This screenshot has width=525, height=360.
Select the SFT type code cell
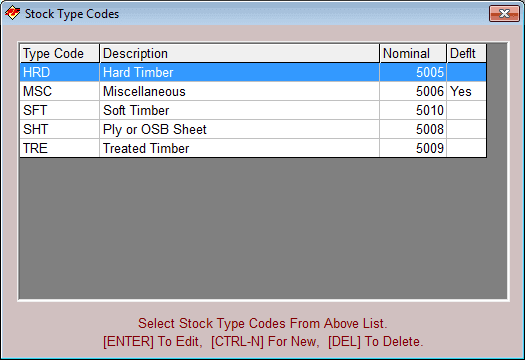[x=60, y=110]
